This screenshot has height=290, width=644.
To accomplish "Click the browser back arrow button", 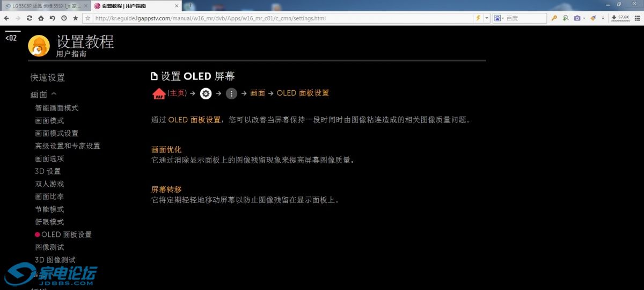I will click(6, 18).
